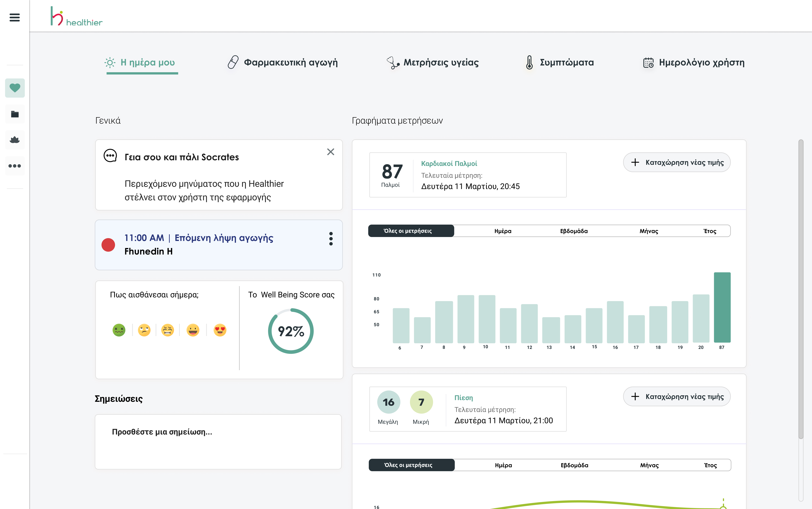
Task: Select Ημέρα range in heart rate chart
Action: click(x=503, y=231)
